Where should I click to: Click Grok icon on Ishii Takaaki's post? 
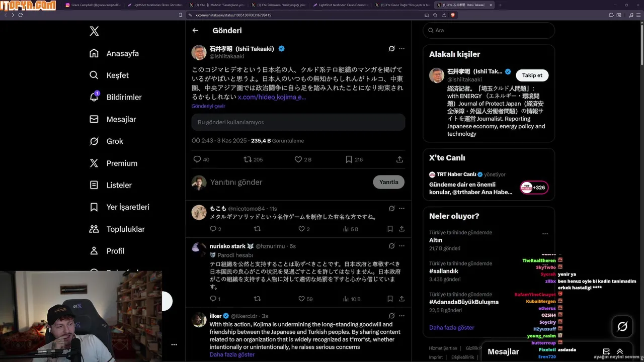click(391, 49)
